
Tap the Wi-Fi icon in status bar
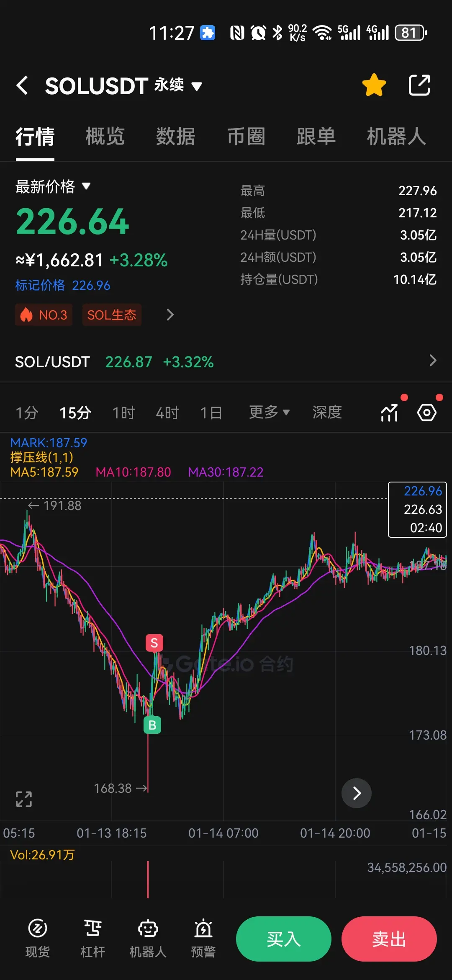tap(322, 33)
